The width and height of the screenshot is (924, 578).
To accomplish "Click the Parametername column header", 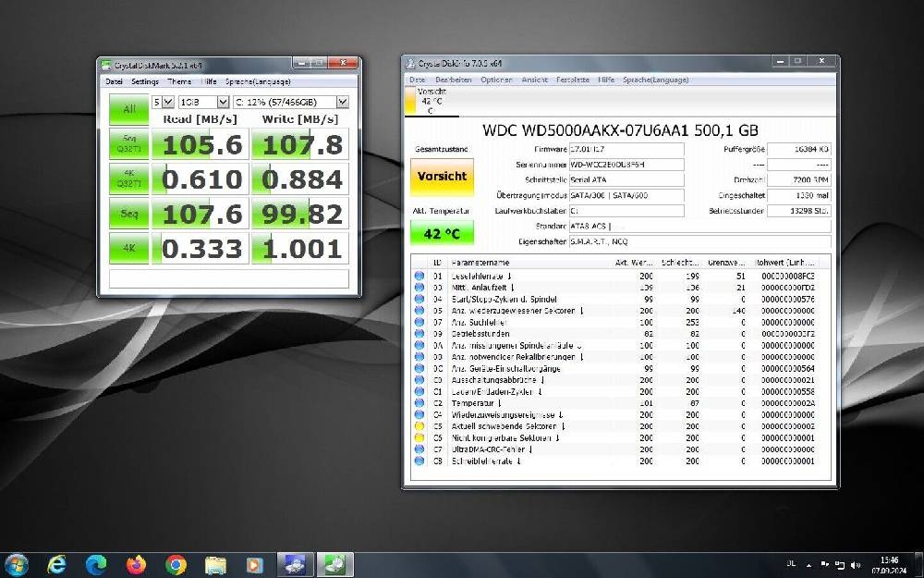I will click(x=528, y=263).
